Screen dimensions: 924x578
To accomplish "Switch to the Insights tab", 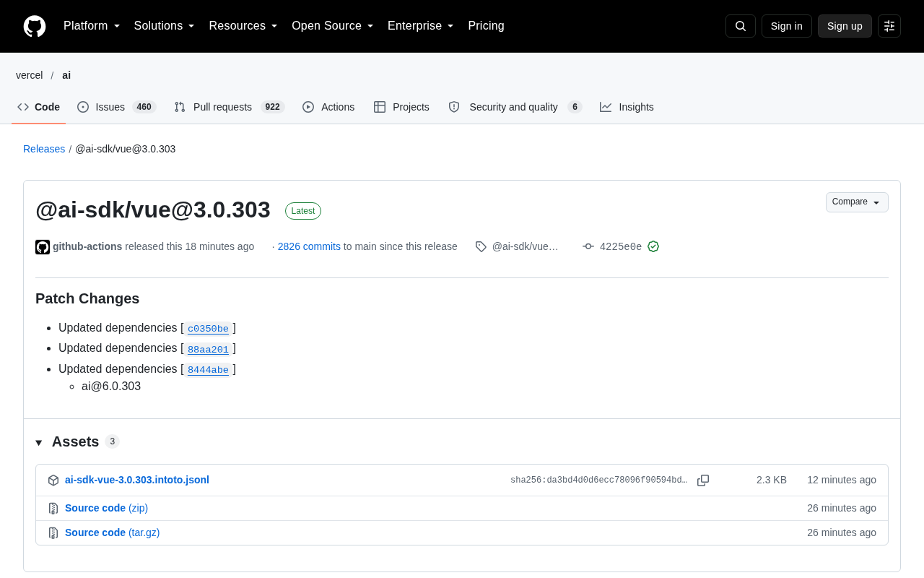I will click(x=627, y=107).
